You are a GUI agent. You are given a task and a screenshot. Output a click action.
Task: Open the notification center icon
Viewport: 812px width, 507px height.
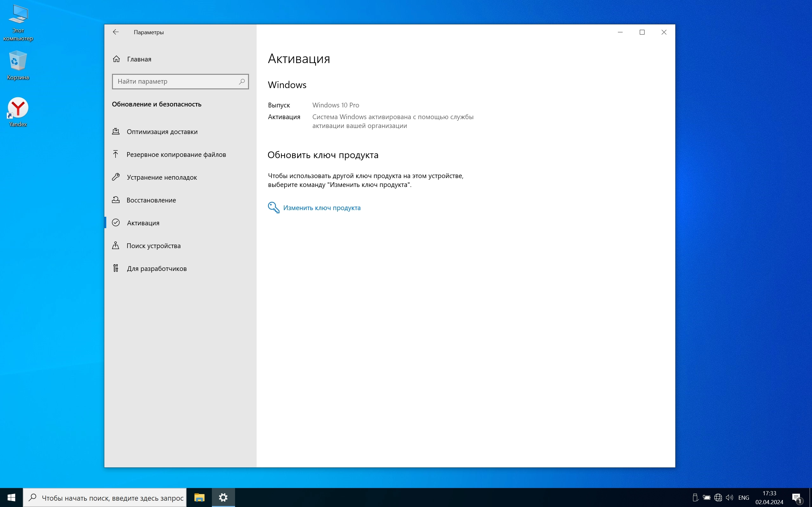pos(797,497)
